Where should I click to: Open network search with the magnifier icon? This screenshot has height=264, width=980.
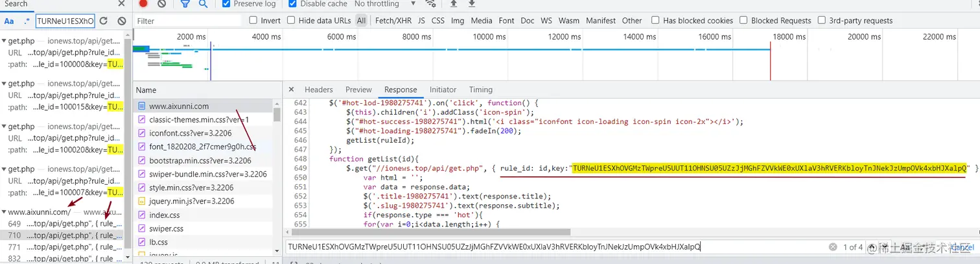(x=203, y=4)
